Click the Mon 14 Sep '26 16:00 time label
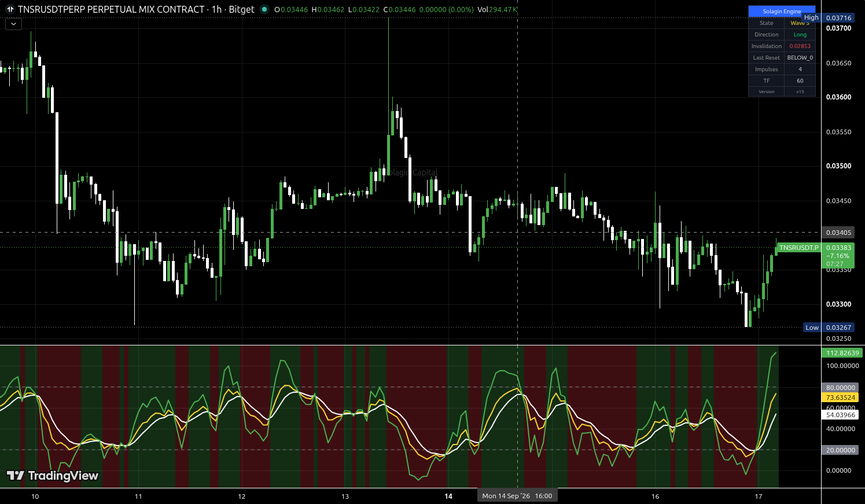Screen dimensions: 865x504 pyautogui.click(x=517, y=496)
